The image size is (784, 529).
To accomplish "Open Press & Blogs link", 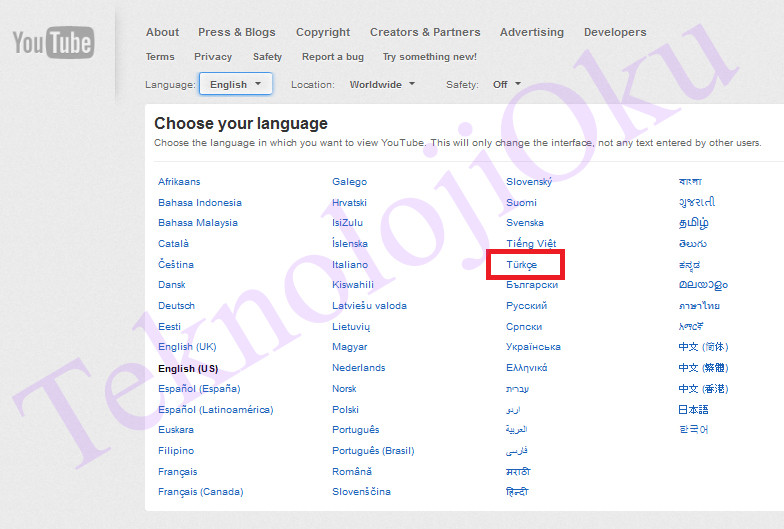I will point(236,32).
